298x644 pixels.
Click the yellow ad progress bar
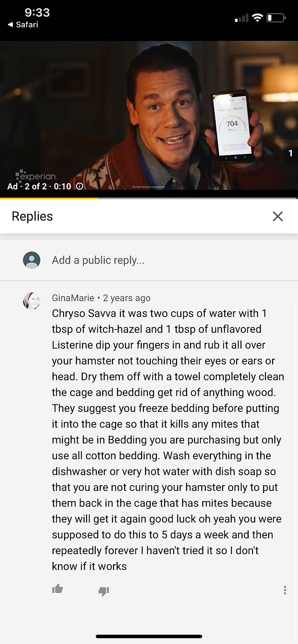click(49, 198)
